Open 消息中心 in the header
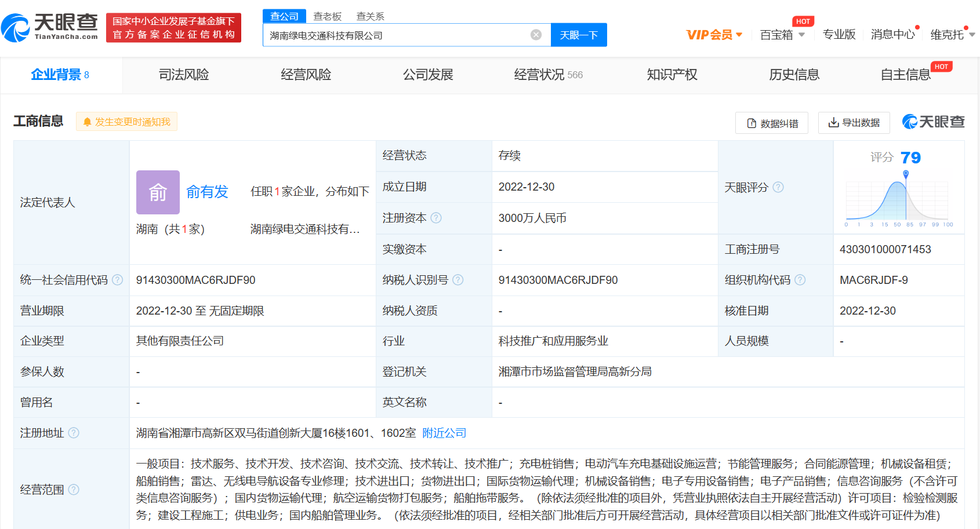 (x=892, y=35)
